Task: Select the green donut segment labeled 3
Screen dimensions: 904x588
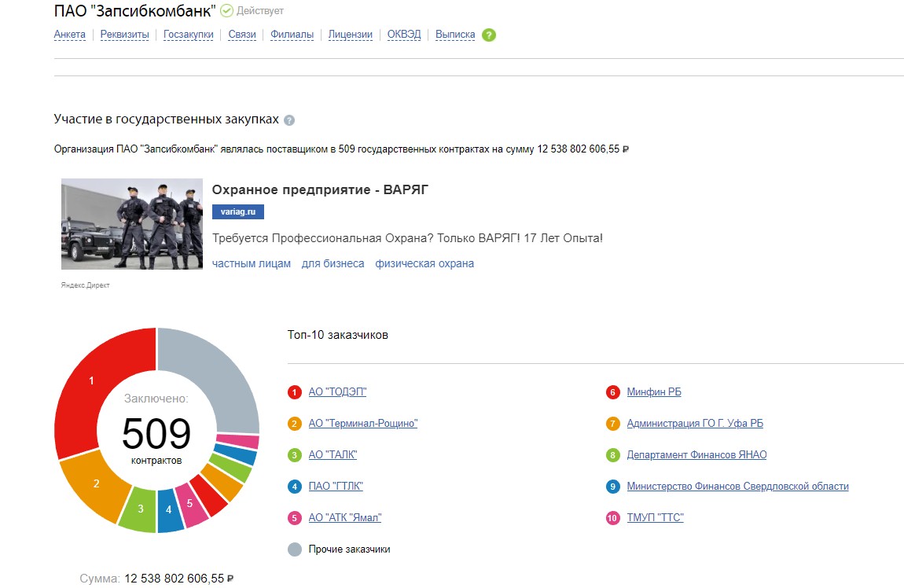Action: click(x=140, y=509)
